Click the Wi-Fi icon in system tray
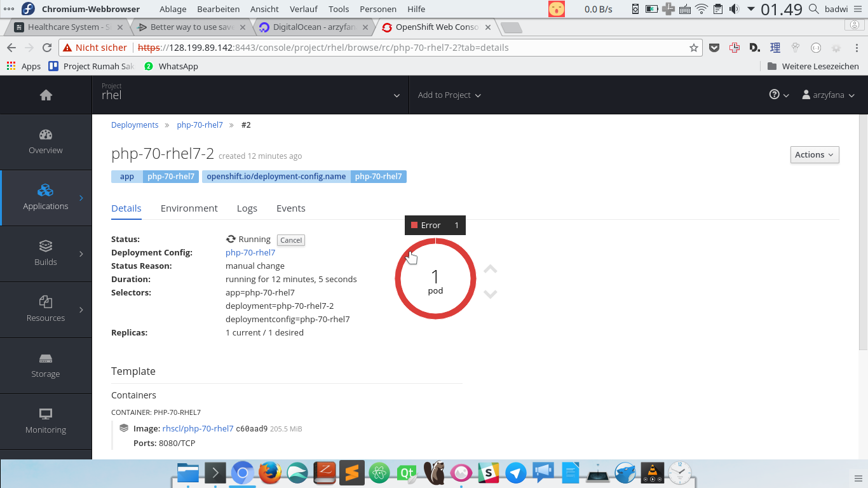Image resolution: width=868 pixels, height=488 pixels. coord(702,9)
